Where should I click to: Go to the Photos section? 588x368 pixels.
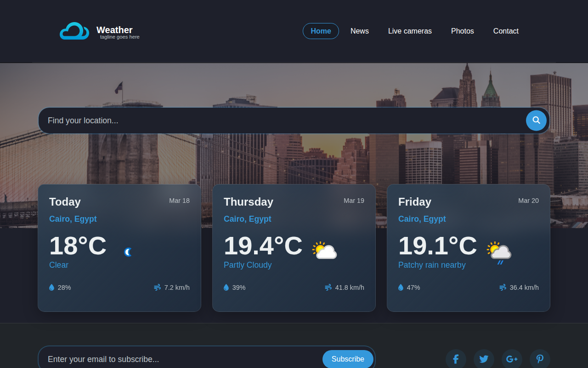(462, 31)
